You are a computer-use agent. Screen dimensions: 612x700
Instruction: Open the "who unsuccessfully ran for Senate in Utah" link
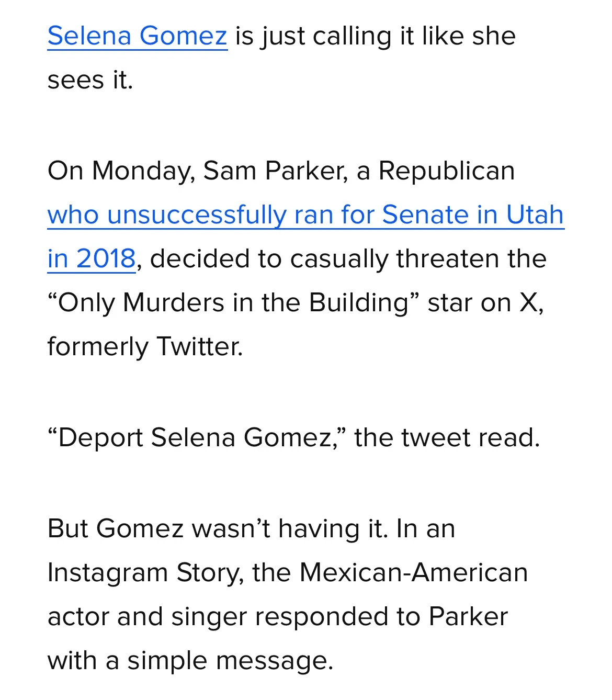pos(305,215)
